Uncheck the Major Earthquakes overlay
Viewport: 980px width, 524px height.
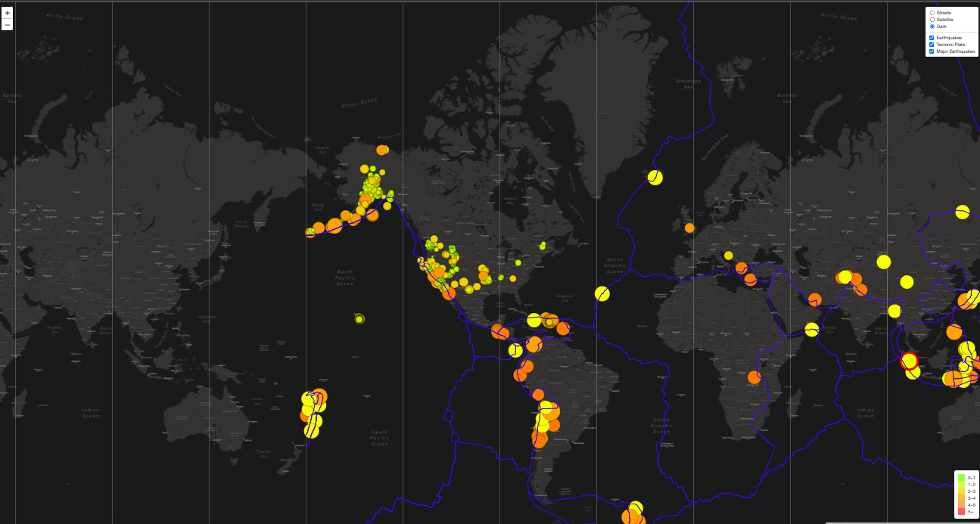(x=932, y=51)
